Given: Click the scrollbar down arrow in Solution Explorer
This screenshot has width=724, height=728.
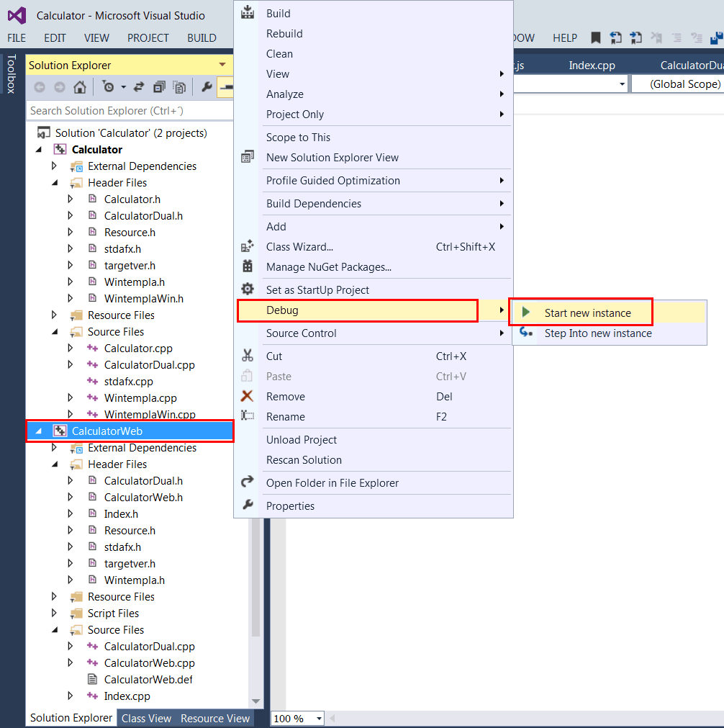Looking at the screenshot, I should (255, 701).
